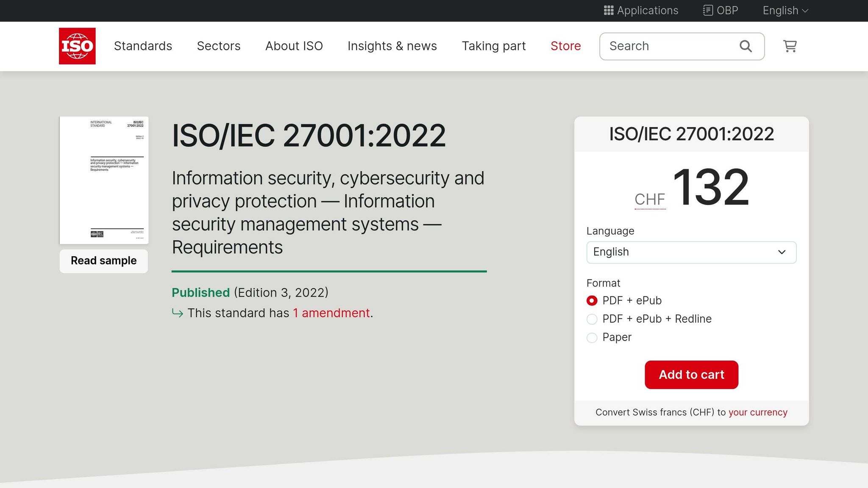Click the Read sample button
The image size is (868, 488).
tap(103, 261)
